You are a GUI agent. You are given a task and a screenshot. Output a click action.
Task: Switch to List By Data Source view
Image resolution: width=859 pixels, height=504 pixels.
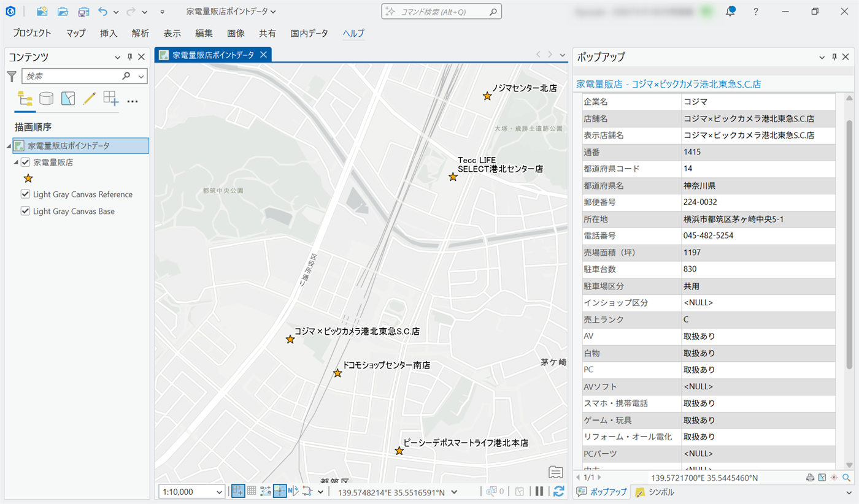[x=46, y=99]
